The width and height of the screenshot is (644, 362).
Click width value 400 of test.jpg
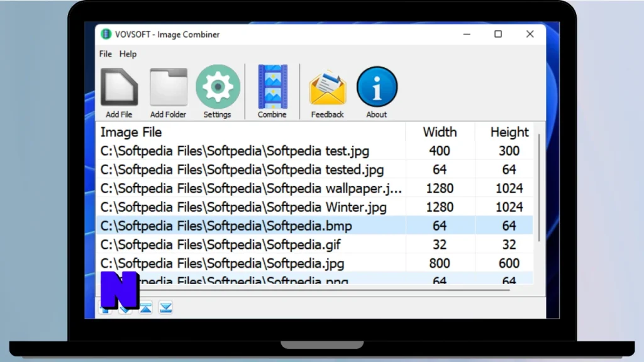pyautogui.click(x=440, y=151)
